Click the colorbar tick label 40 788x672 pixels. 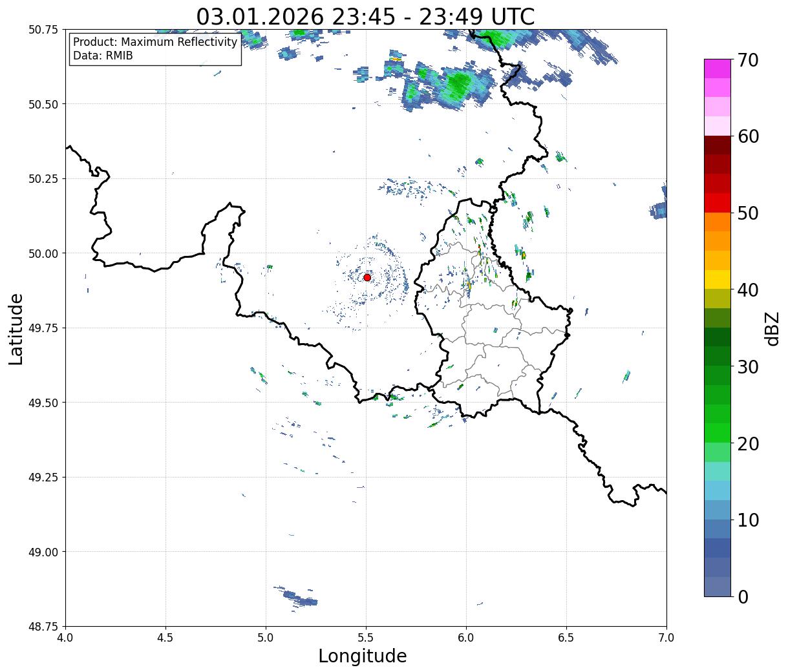coord(748,290)
